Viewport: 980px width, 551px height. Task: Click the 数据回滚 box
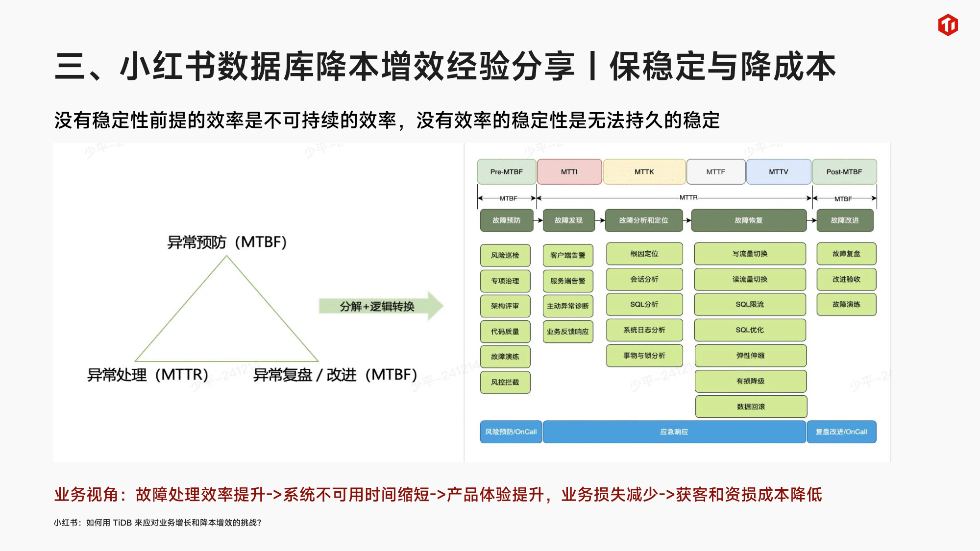[751, 407]
